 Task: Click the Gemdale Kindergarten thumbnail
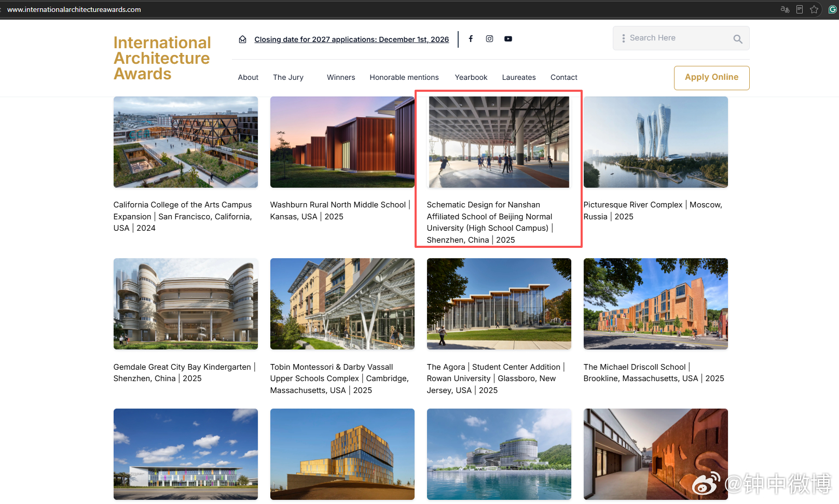click(186, 304)
